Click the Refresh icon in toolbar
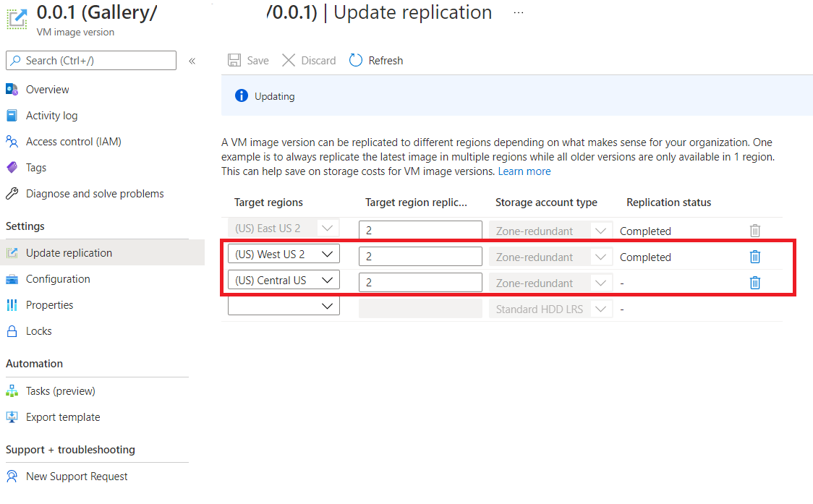Image resolution: width=813 pixels, height=504 pixels. click(356, 61)
